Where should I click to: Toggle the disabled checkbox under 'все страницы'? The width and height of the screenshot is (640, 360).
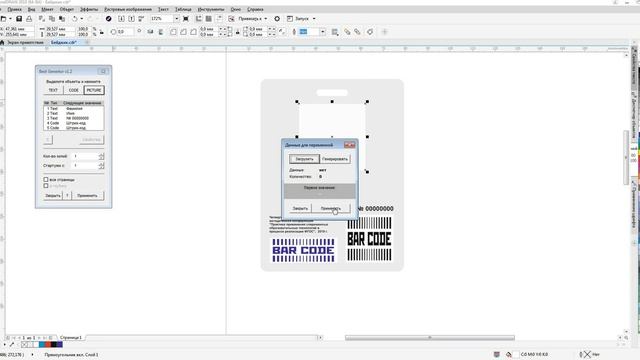pyautogui.click(x=46, y=186)
